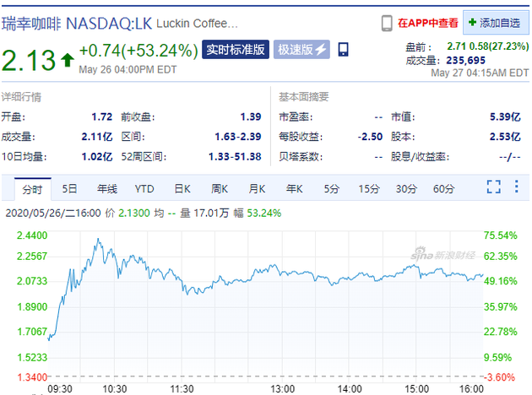532x395 pixels.
Task: Select the 5分 chart tab
Action: tap(332, 188)
